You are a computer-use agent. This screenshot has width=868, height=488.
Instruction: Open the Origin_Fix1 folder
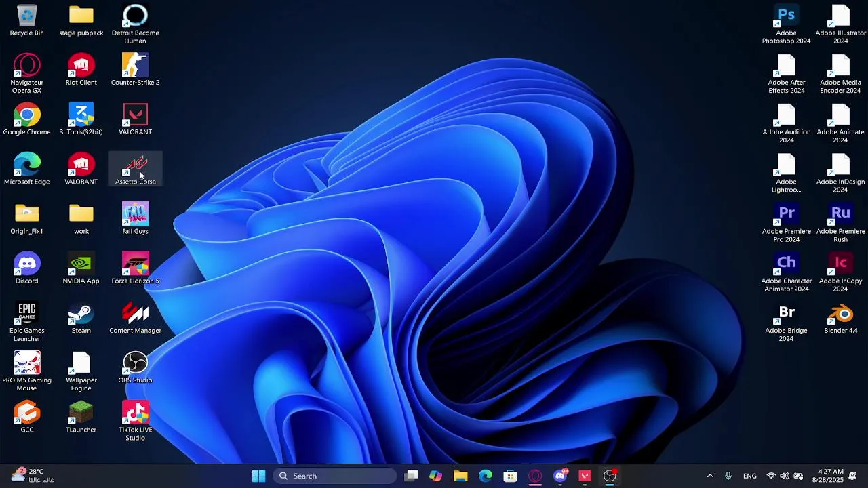26,218
